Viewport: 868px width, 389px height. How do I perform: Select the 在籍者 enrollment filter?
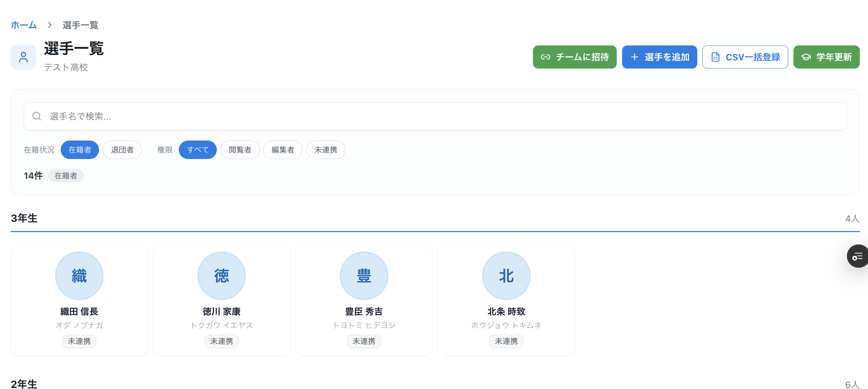click(79, 150)
